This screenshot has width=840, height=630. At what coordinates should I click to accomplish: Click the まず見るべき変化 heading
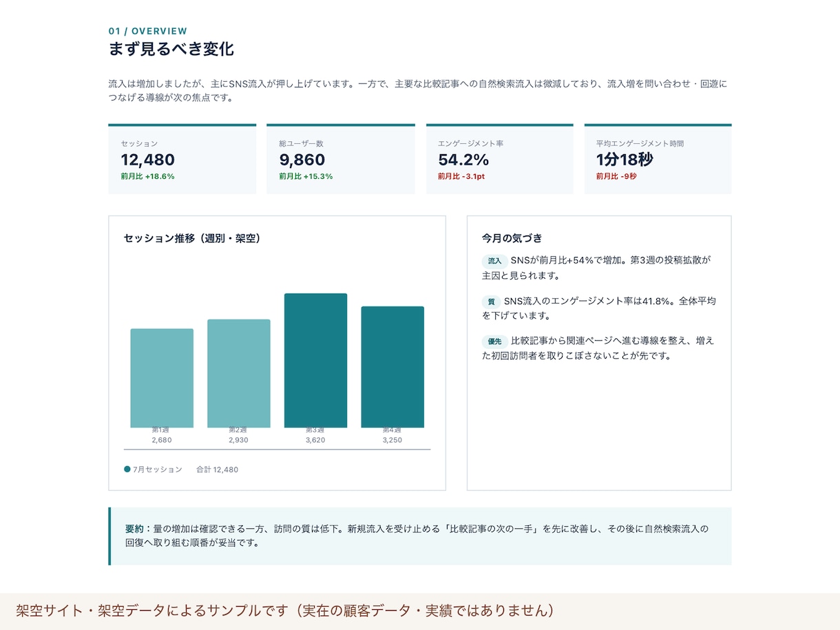[171, 50]
